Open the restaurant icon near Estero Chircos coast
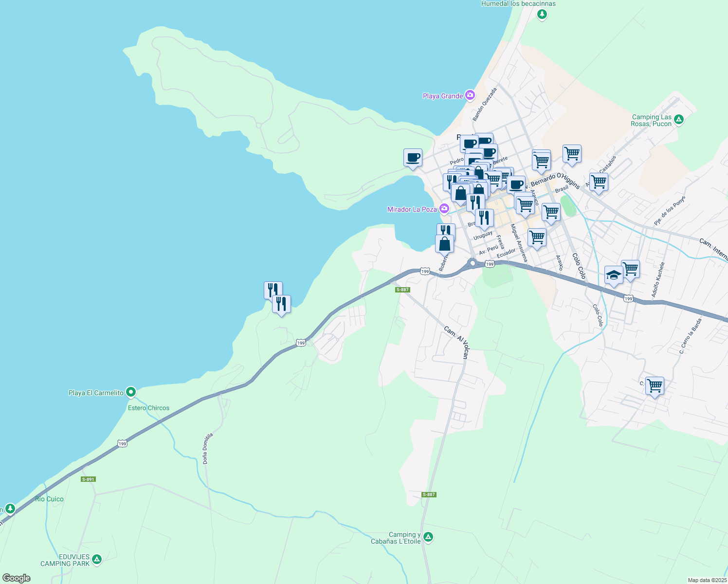Viewport: 728px width, 584px height. coord(282,304)
